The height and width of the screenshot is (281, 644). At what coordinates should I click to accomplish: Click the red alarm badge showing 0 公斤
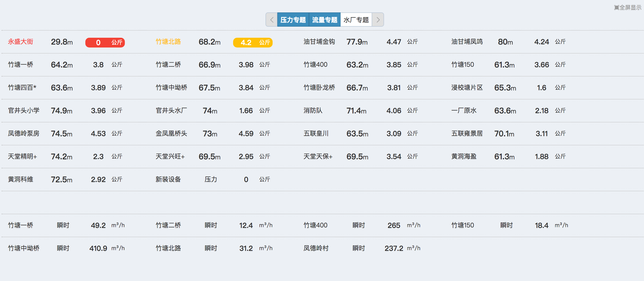coord(105,42)
